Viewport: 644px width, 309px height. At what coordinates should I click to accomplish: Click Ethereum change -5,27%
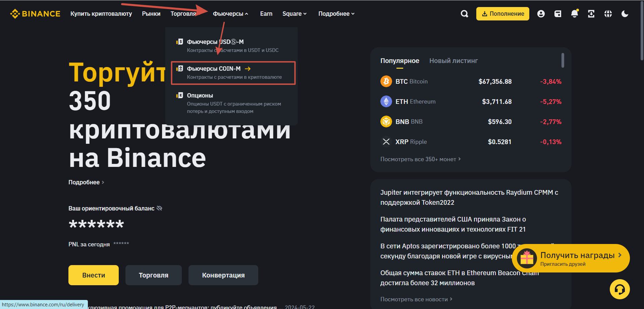[x=550, y=102]
